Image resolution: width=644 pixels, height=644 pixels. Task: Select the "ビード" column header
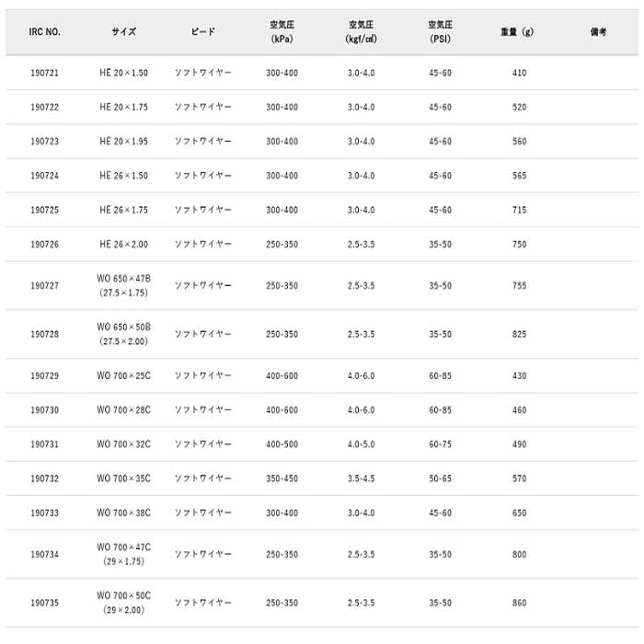tap(203, 31)
